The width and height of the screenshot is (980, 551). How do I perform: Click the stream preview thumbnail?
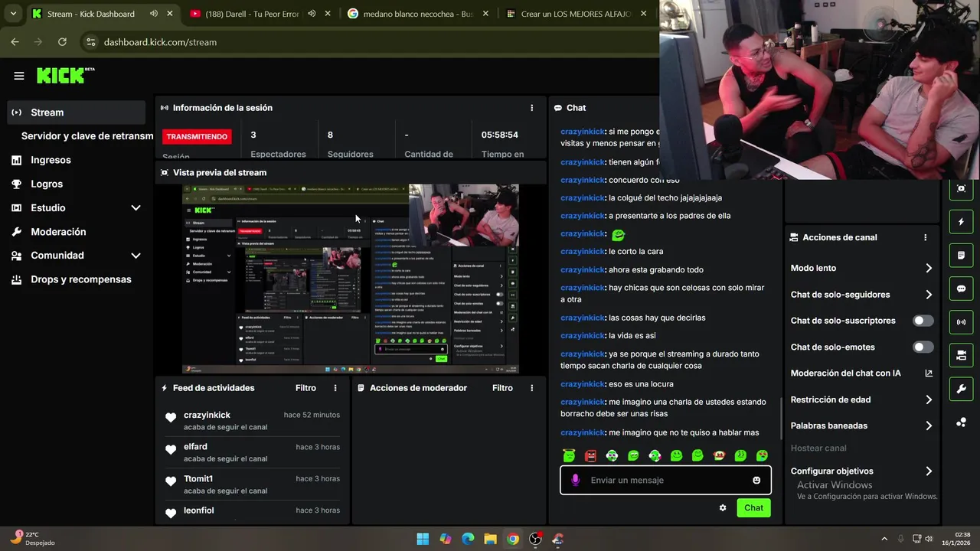pos(351,279)
